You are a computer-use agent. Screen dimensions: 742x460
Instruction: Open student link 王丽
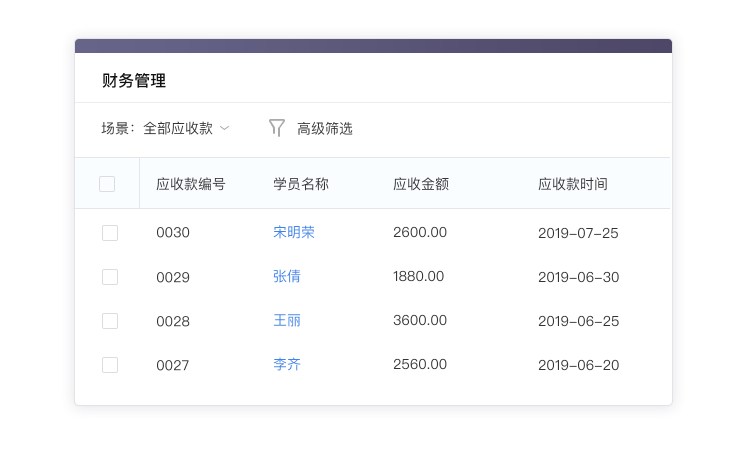[x=287, y=320]
